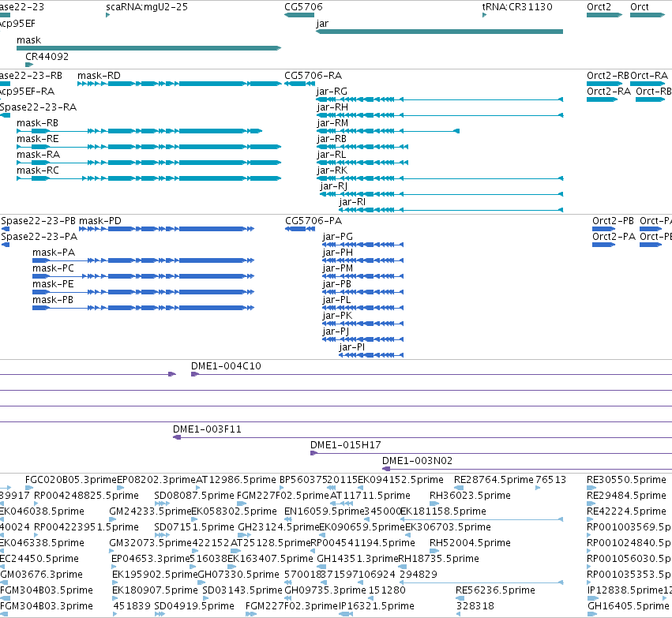Select the Orct2-RB transcript label

point(608,76)
